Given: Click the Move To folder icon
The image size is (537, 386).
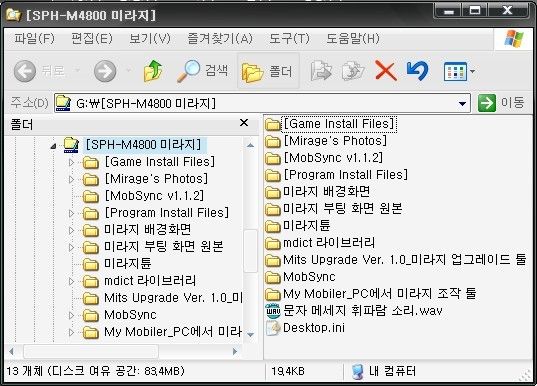Looking at the screenshot, I should click(321, 71).
